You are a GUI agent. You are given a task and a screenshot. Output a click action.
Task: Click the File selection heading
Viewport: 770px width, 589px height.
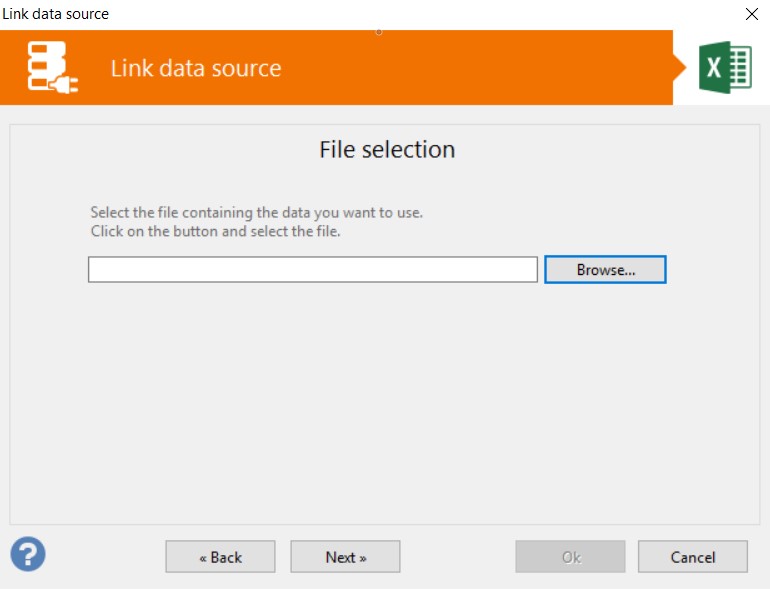pos(387,149)
